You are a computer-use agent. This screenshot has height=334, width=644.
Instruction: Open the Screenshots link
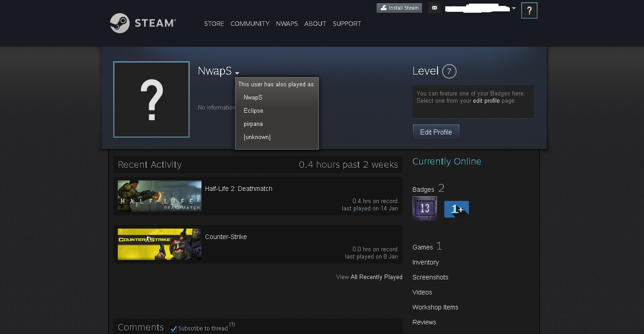click(430, 277)
